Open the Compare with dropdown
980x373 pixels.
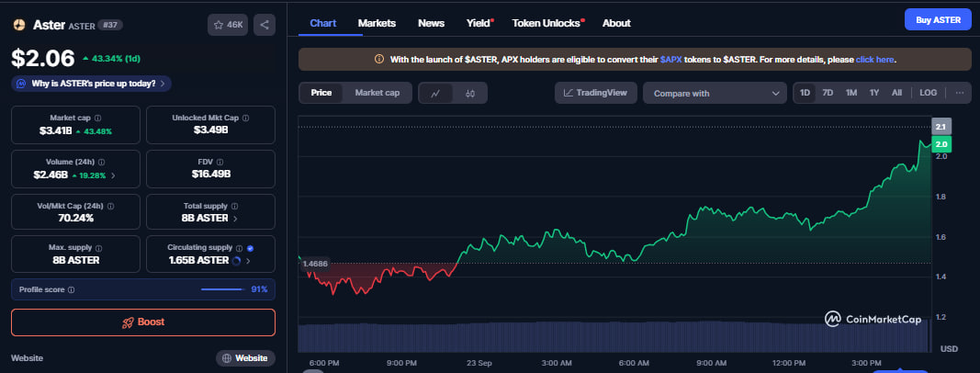[x=714, y=93]
